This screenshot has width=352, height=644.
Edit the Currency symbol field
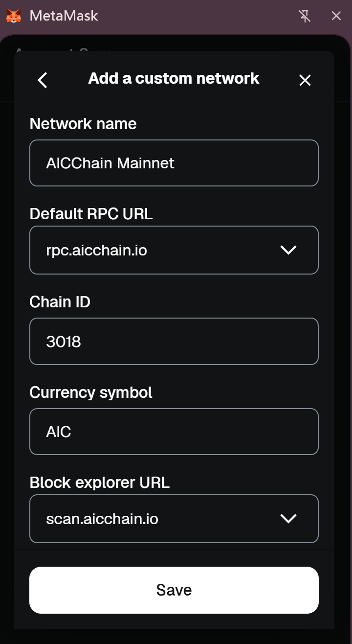tap(174, 432)
